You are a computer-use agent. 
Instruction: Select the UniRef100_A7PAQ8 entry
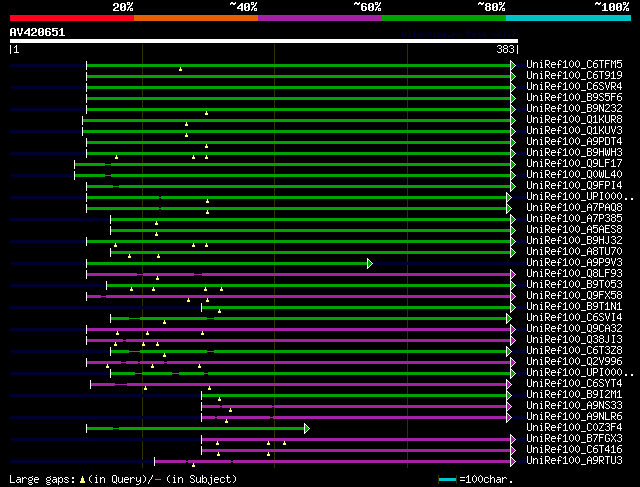(x=574, y=208)
